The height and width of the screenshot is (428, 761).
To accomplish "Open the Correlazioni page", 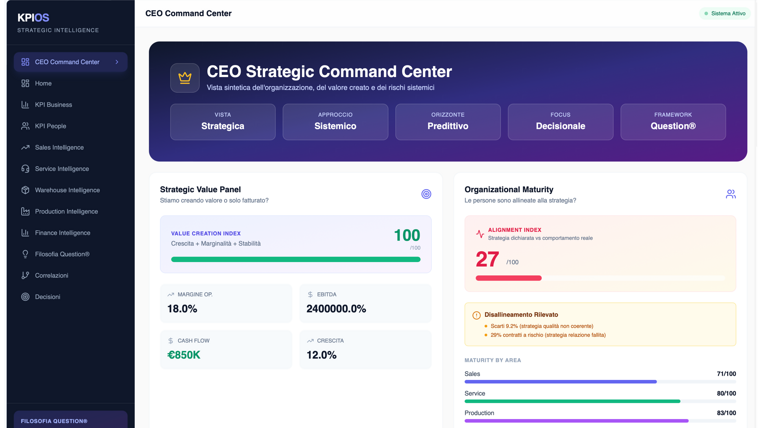I will [x=51, y=275].
